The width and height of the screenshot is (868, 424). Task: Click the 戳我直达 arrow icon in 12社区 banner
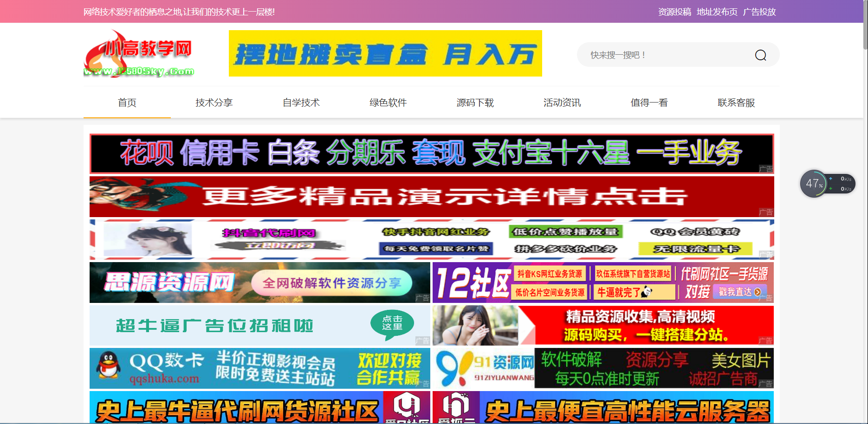tap(757, 292)
